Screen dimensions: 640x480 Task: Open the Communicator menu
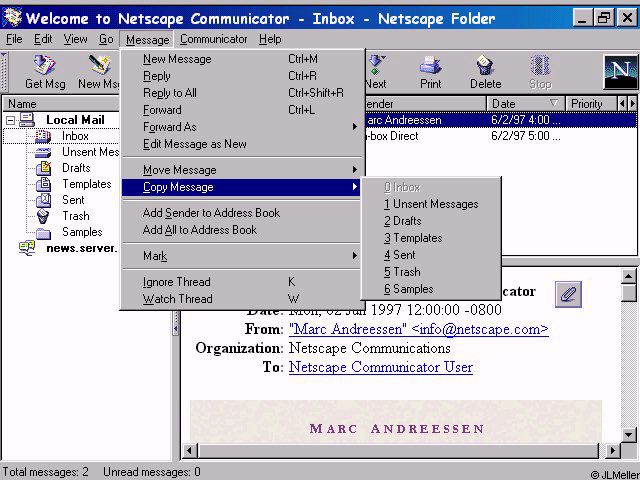click(x=213, y=39)
